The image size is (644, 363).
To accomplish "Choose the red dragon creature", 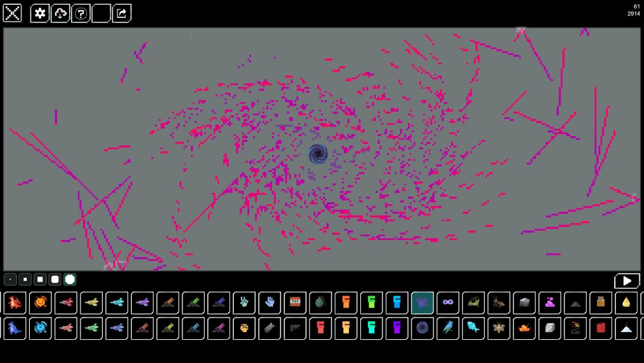I will (15, 303).
